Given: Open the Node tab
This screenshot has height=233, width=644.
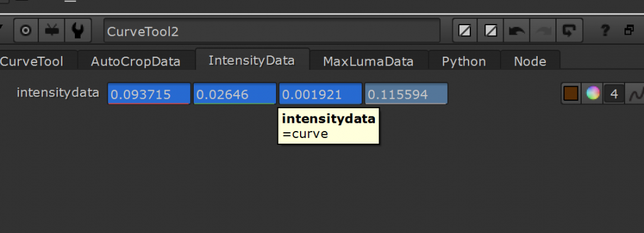Looking at the screenshot, I should point(530,62).
